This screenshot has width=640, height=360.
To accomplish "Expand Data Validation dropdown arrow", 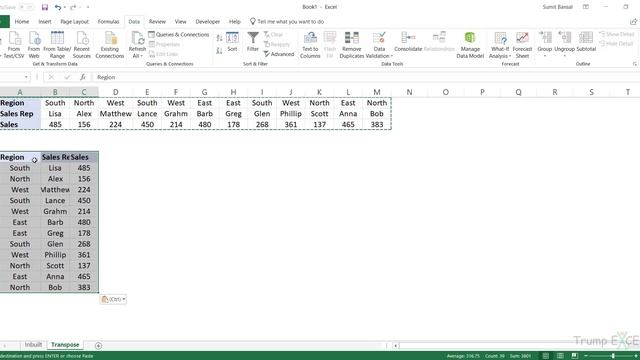I will point(391,56).
